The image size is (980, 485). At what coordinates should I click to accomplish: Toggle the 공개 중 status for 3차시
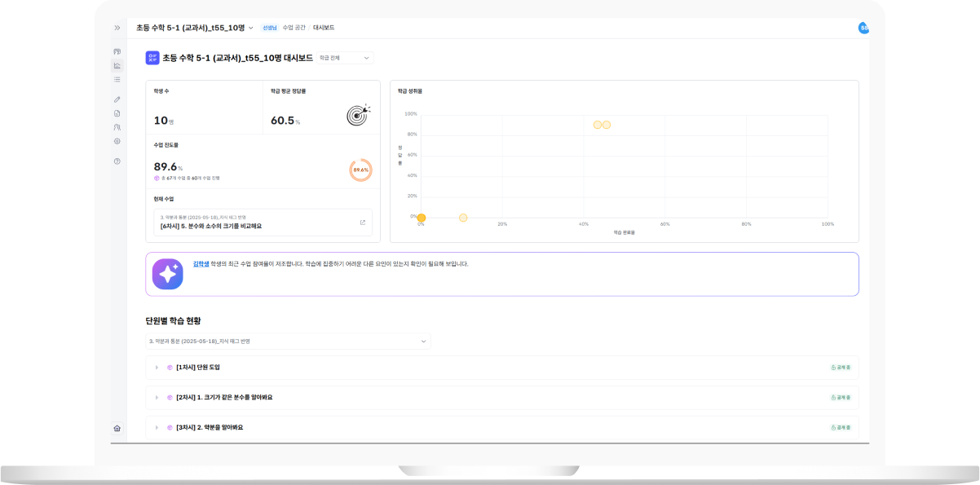(840, 427)
